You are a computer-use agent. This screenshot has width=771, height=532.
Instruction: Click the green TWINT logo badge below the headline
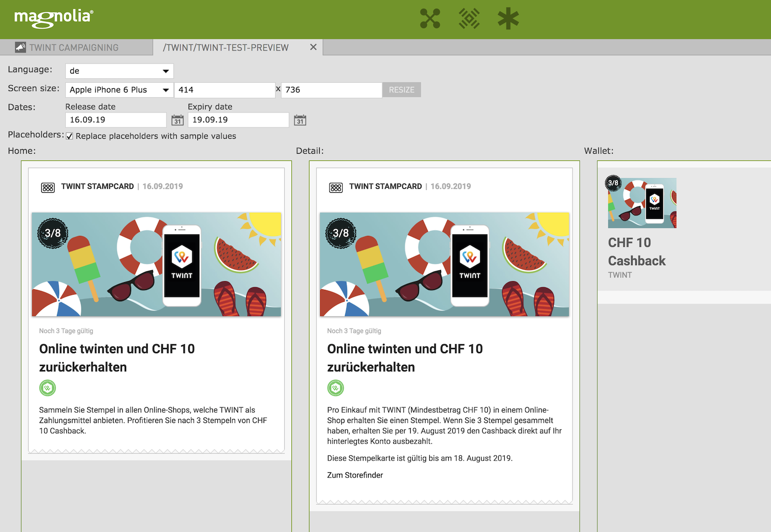[47, 388]
